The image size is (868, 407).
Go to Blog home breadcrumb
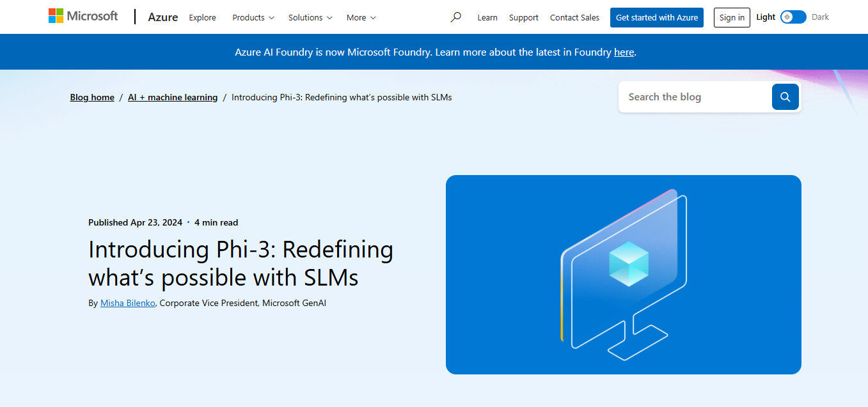click(92, 97)
